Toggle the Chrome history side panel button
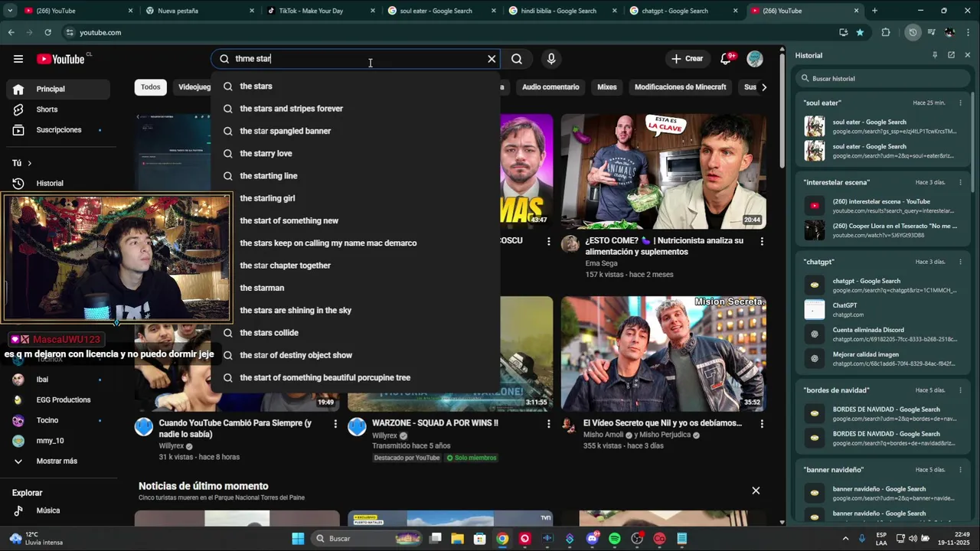The image size is (980, 551). [913, 32]
